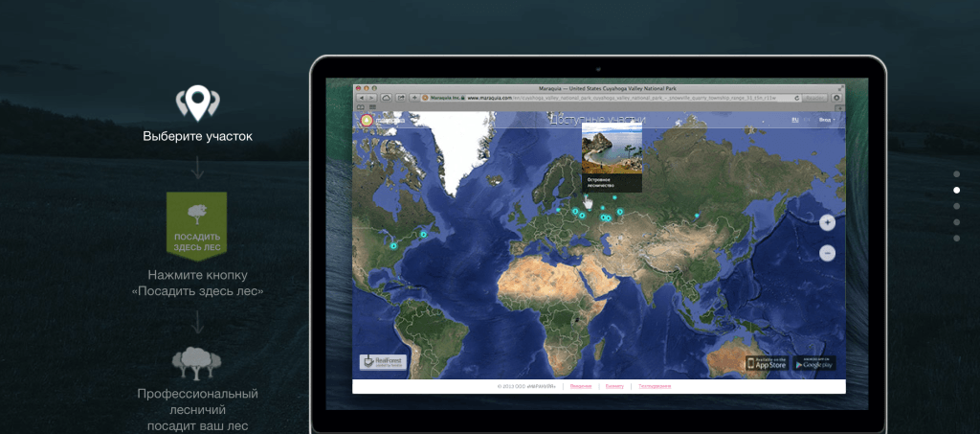
Task: Zoom in the map with the plus button
Action: tap(827, 222)
